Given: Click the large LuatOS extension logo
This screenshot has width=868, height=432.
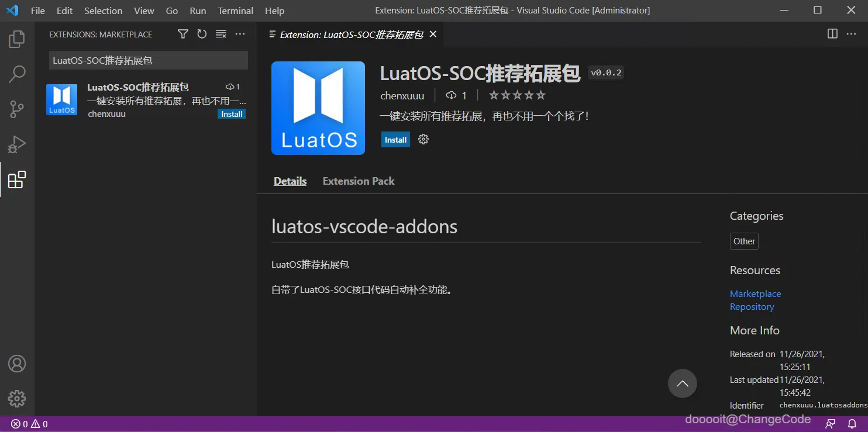Looking at the screenshot, I should (318, 108).
